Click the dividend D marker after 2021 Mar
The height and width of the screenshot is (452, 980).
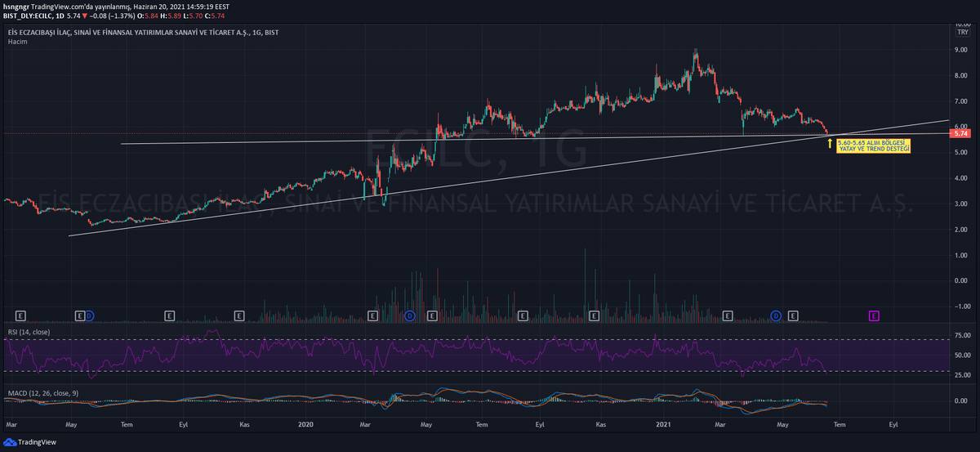click(x=777, y=315)
